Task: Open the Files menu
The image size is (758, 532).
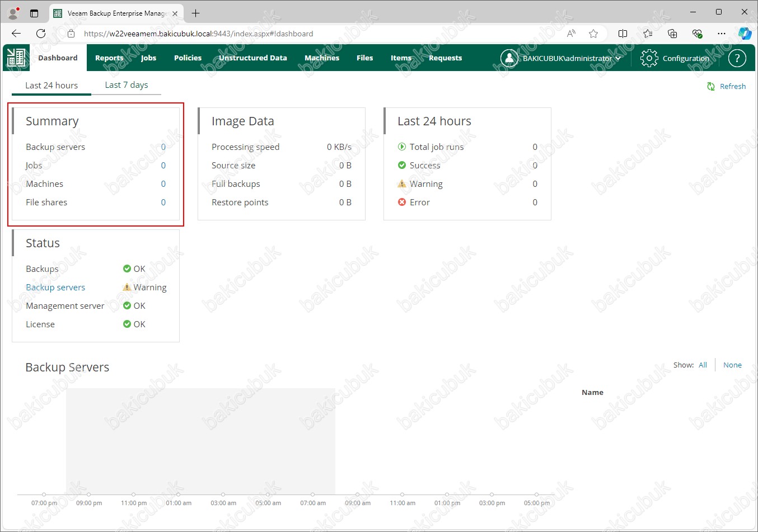Action: point(365,58)
